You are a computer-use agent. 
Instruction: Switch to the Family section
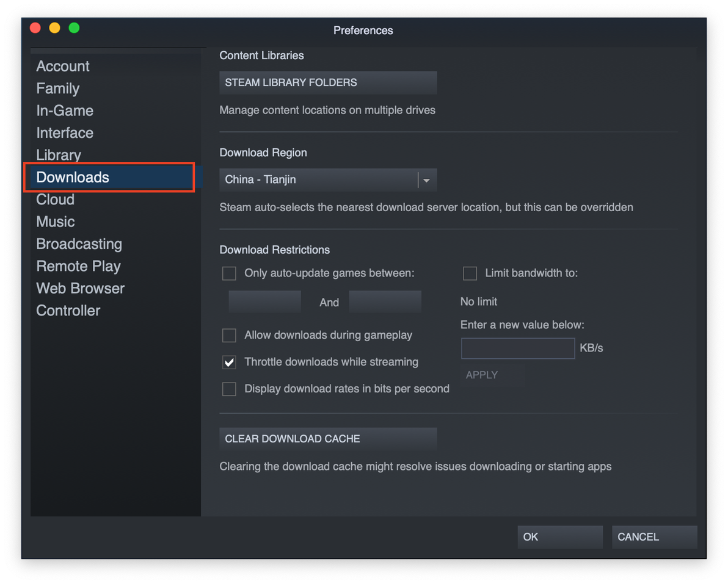coord(58,88)
